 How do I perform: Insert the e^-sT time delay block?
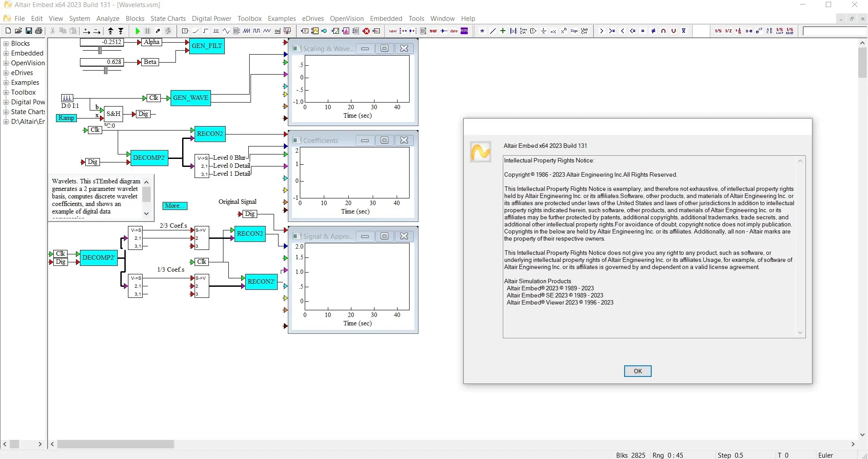click(x=759, y=31)
